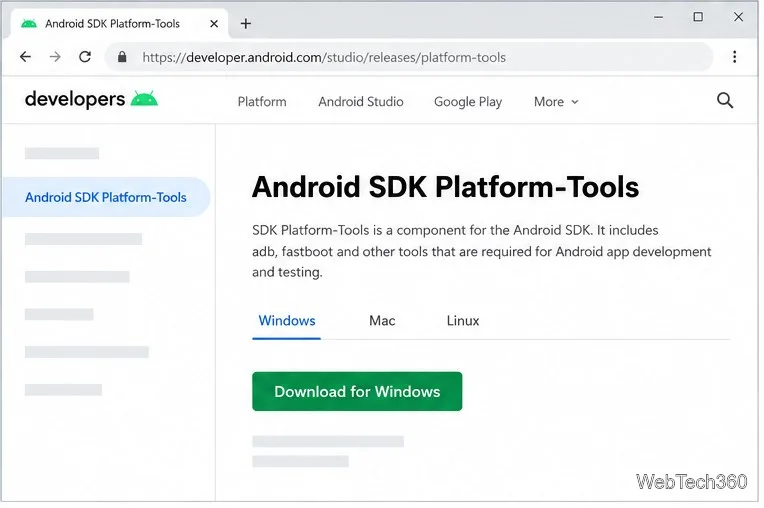Click the search magnifier icon on the site header
This screenshot has width=764, height=508.
725,100
